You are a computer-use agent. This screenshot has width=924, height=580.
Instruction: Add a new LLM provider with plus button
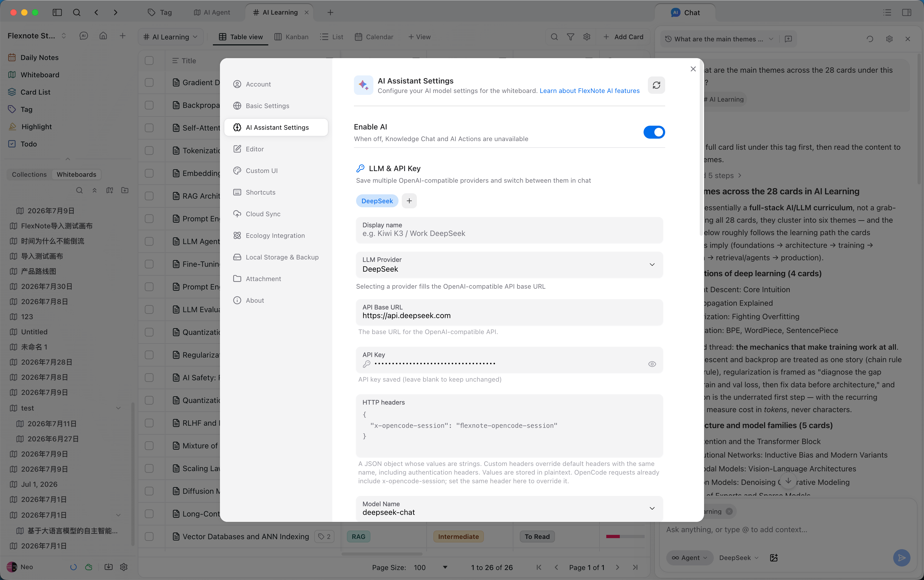coord(409,201)
